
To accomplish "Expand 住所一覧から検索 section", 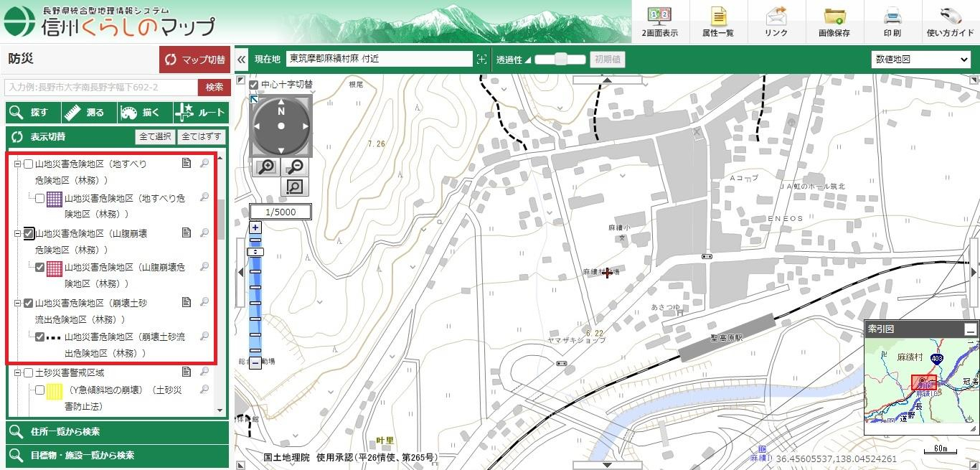I will 117,432.
